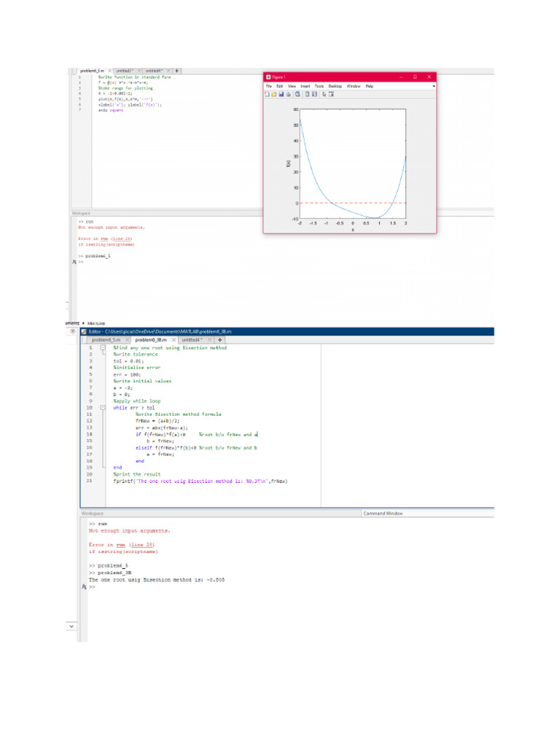
Task: Click Print Figure icon in Figure 1 toolbar
Action: coord(288,94)
